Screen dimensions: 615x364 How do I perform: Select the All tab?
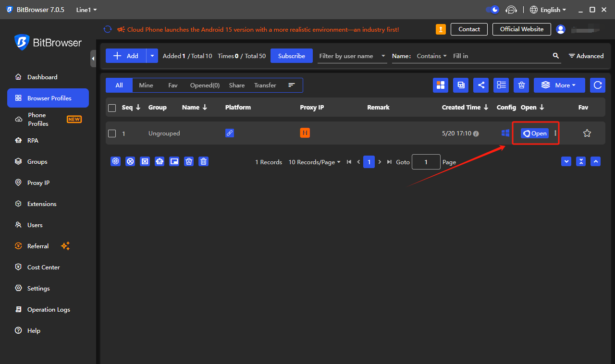coord(119,85)
